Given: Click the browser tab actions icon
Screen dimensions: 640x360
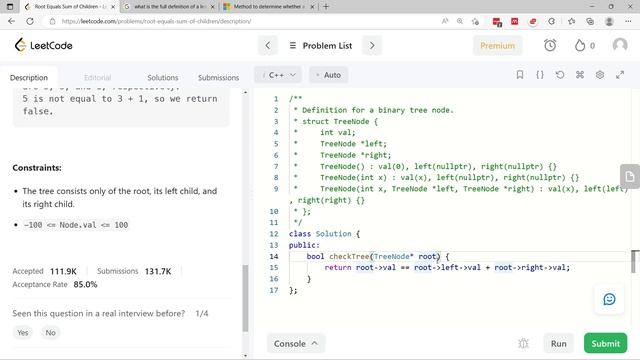Looking at the screenshot, I should tap(10, 7).
